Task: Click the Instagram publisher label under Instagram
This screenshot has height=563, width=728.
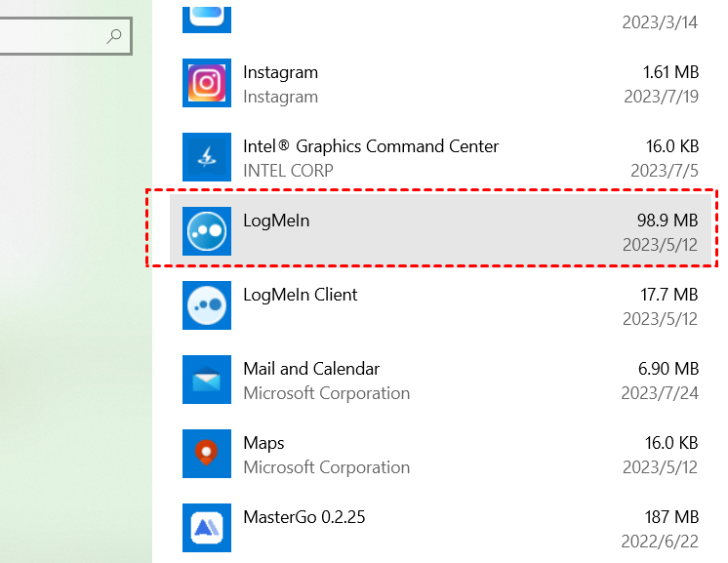Action: (x=280, y=97)
